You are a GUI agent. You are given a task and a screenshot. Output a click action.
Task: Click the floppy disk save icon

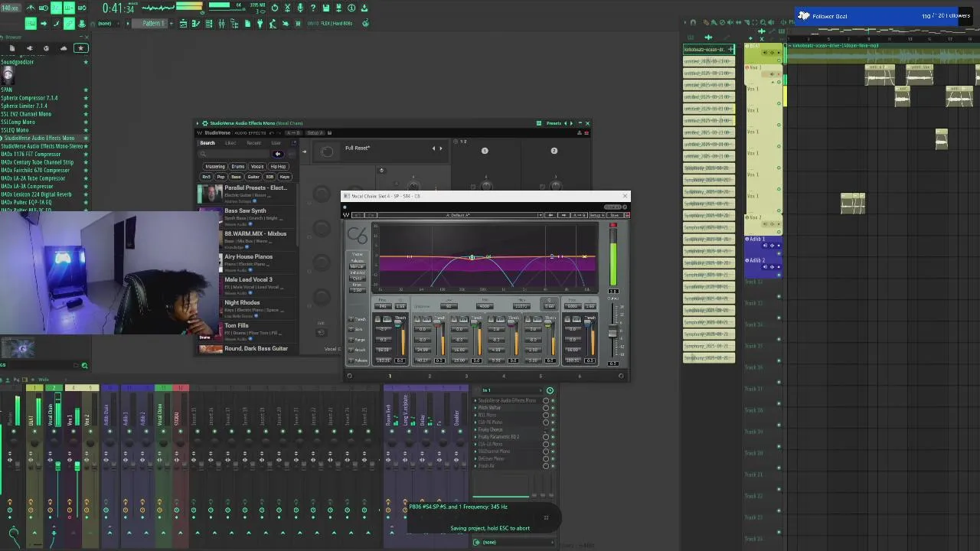click(325, 8)
